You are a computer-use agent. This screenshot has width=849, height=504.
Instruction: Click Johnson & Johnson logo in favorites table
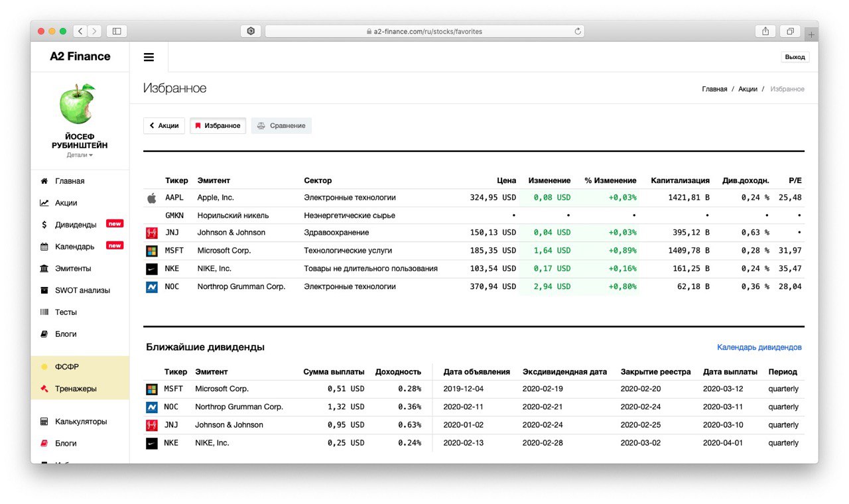point(151,233)
